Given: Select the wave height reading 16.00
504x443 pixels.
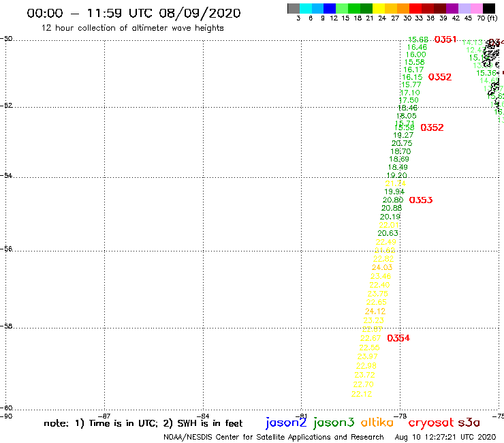Looking at the screenshot, I should pyautogui.click(x=416, y=55).
